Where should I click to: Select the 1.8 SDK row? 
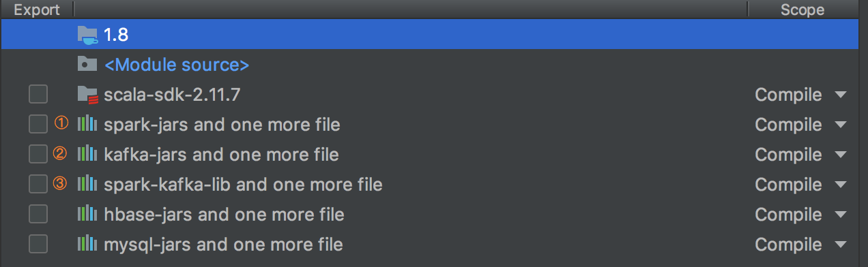click(430, 35)
